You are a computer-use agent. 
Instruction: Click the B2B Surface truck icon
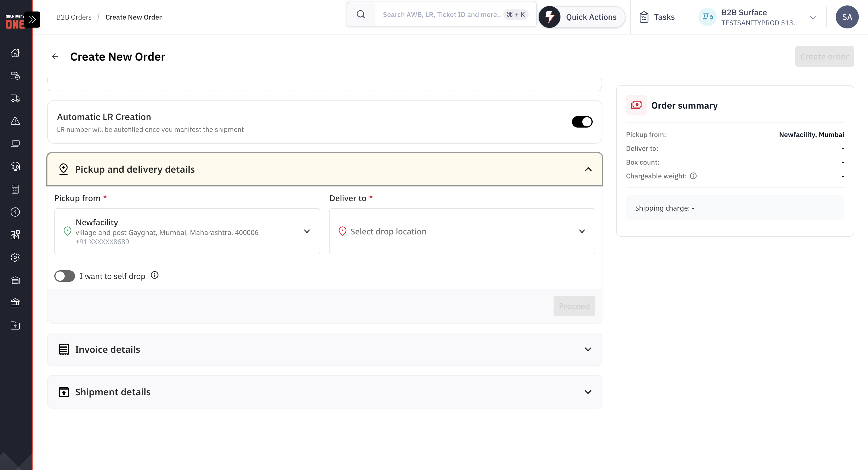[707, 17]
